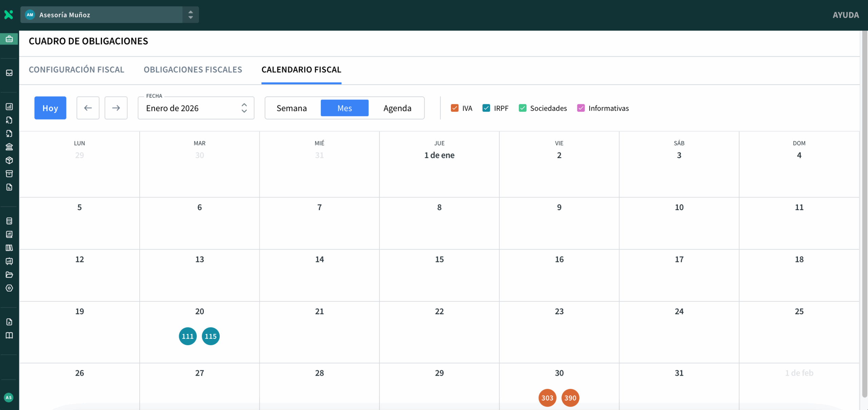Open the AYUDA help link
Image resolution: width=868 pixels, height=410 pixels.
[846, 15]
